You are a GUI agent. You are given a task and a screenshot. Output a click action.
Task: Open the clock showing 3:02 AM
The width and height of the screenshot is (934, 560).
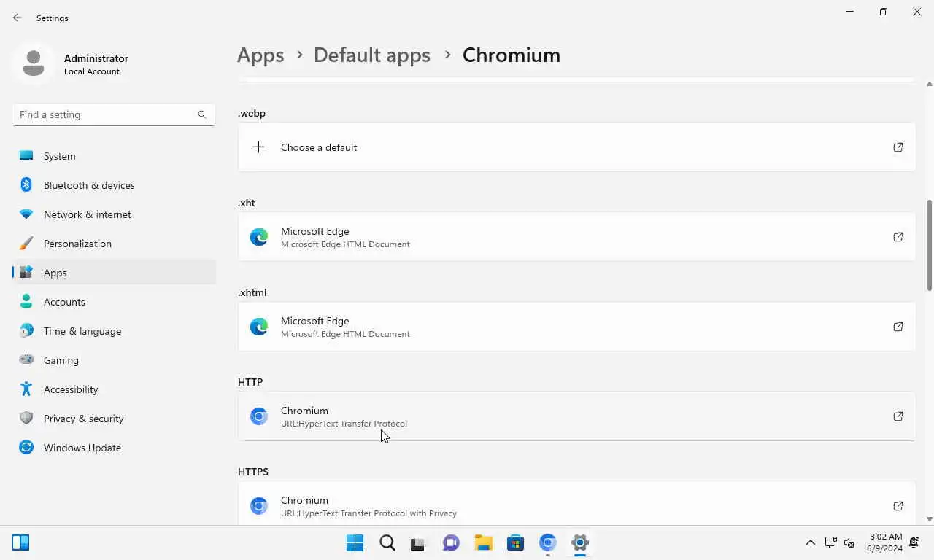[x=884, y=542]
